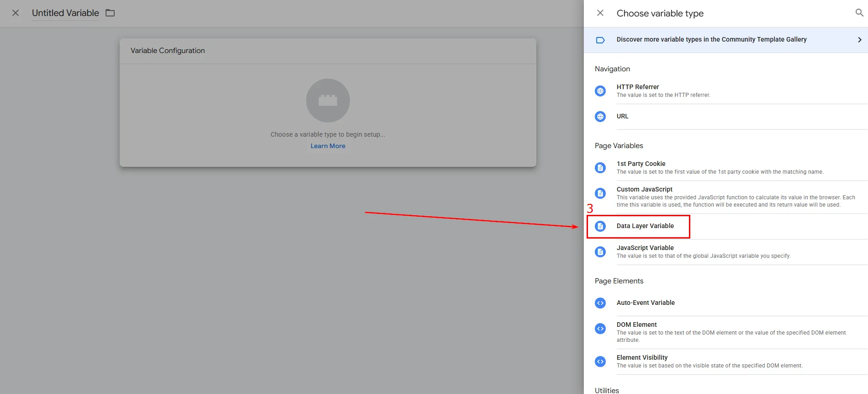The image size is (868, 394).
Task: Open the Community Template Gallery banner
Action: point(711,40)
